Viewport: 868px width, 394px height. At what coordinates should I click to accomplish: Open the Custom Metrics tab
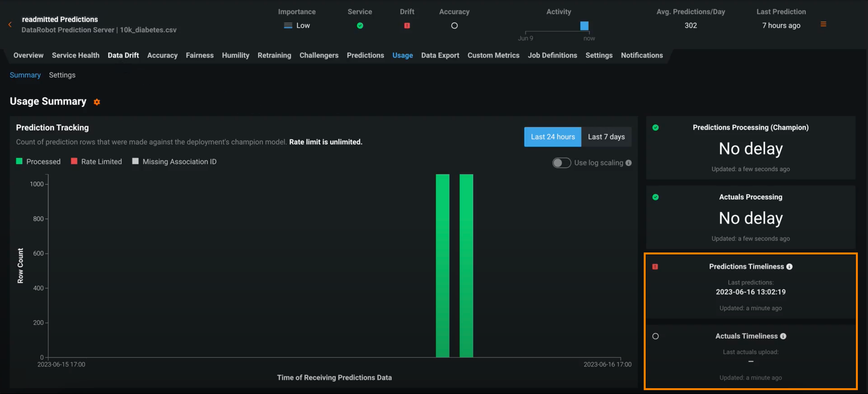pyautogui.click(x=493, y=55)
